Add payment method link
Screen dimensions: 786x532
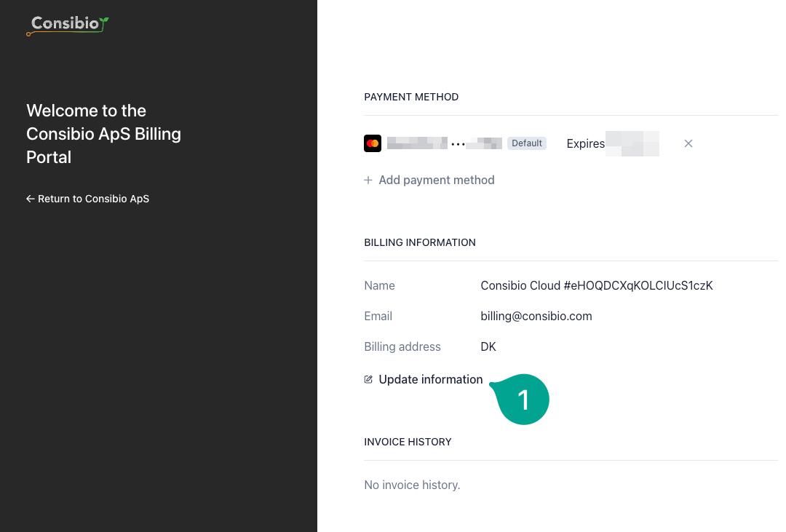[436, 180]
